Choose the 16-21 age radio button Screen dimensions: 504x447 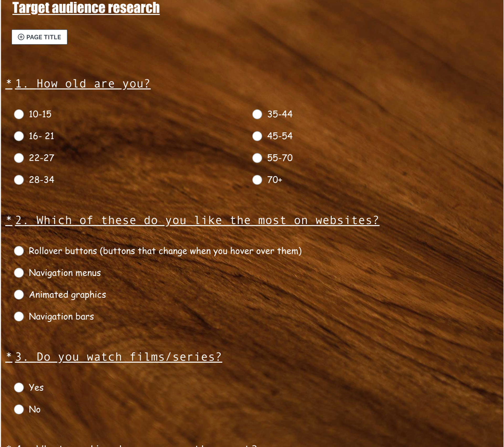tap(19, 136)
